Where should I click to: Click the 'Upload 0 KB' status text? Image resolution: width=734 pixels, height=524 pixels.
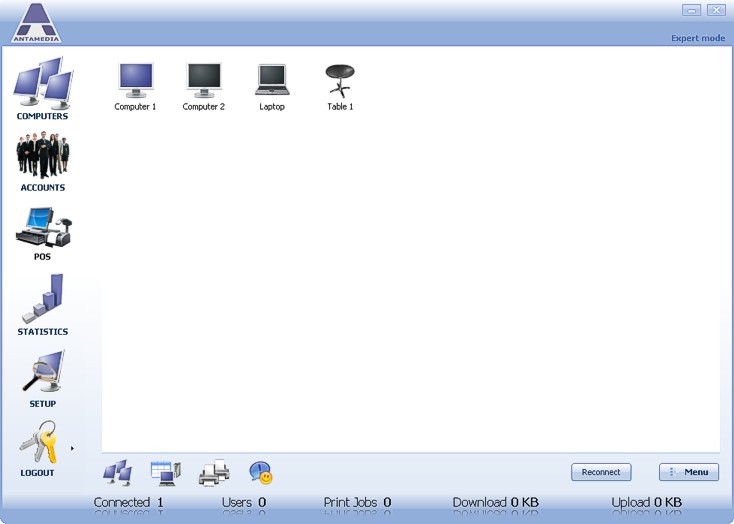point(646,502)
